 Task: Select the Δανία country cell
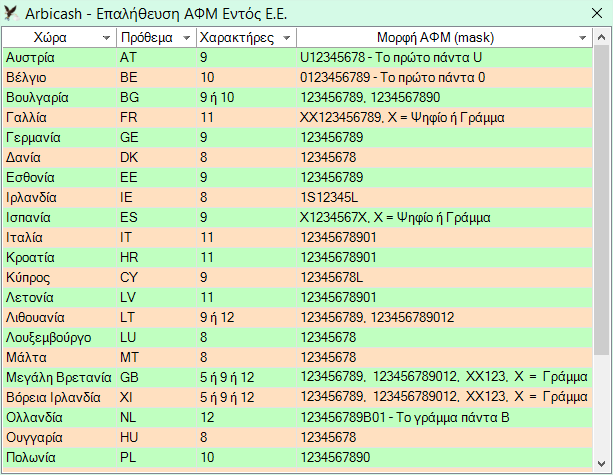point(59,157)
